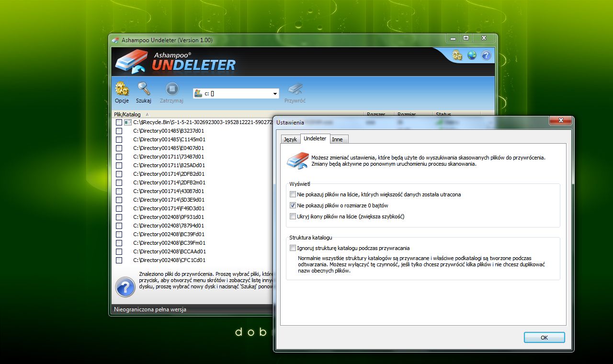The height and width of the screenshot is (364, 613).
Task: Check Ignoruj strukturę katalogu option
Action: (x=293, y=248)
